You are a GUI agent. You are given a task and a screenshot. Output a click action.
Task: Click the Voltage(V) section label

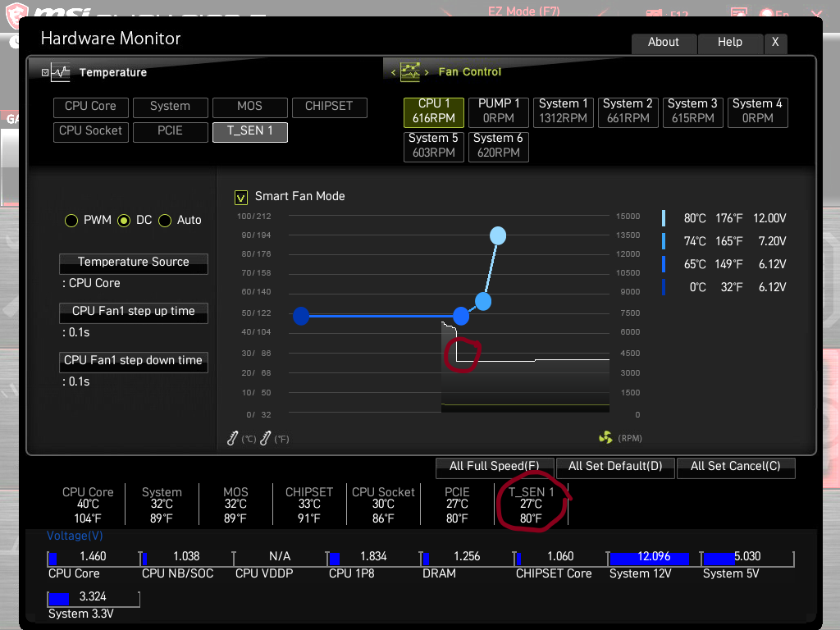(x=75, y=536)
